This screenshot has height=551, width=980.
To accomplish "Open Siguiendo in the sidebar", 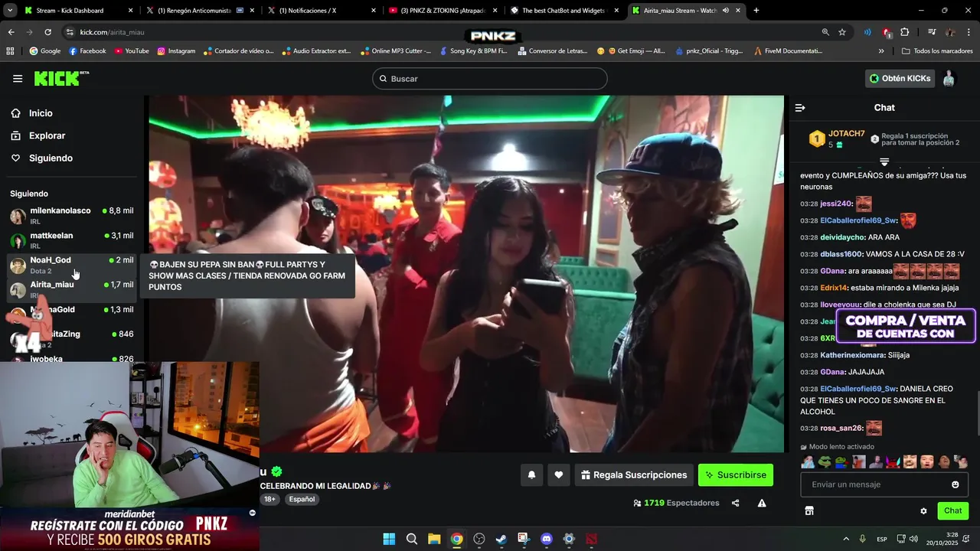I will point(51,158).
